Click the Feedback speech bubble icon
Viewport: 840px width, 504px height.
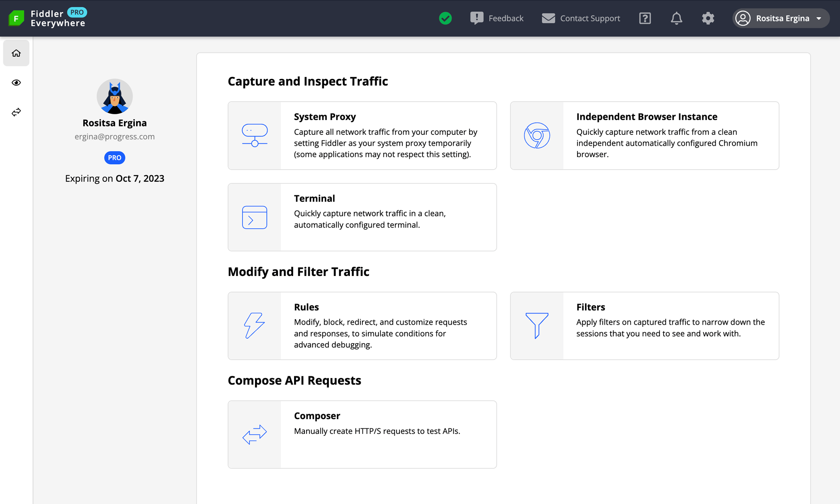[477, 18]
